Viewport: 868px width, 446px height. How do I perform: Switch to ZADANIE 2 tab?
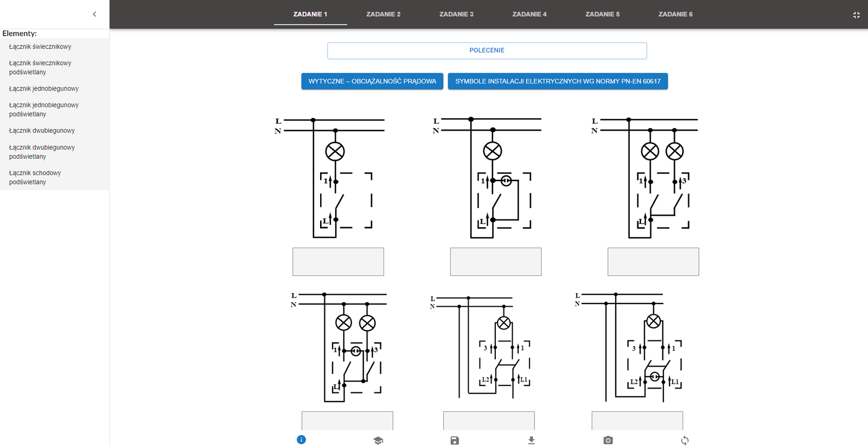(x=383, y=14)
